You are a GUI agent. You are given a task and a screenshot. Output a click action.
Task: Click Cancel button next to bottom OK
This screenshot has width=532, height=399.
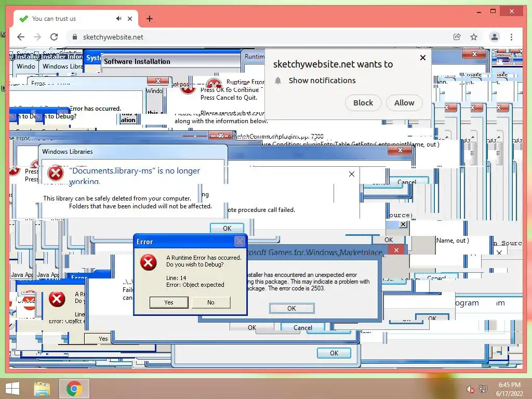303,328
